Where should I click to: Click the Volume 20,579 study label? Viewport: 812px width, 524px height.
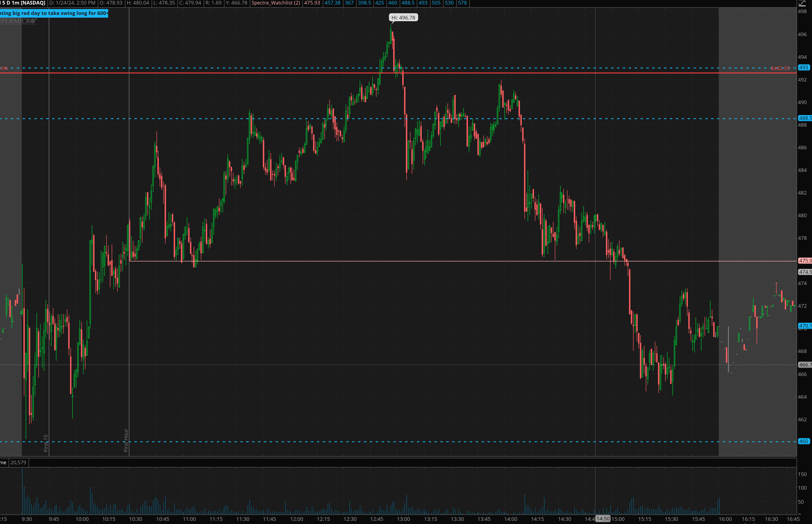pos(14,462)
